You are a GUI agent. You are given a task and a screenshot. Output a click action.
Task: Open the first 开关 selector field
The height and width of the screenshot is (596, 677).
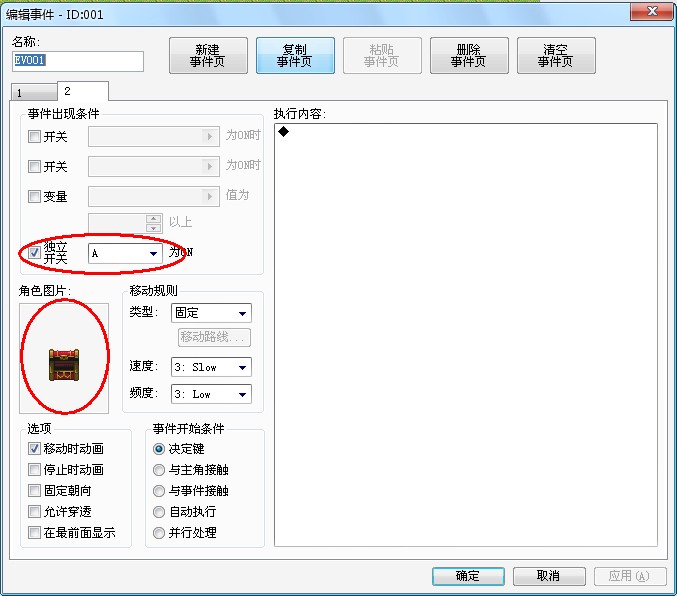[x=154, y=136]
